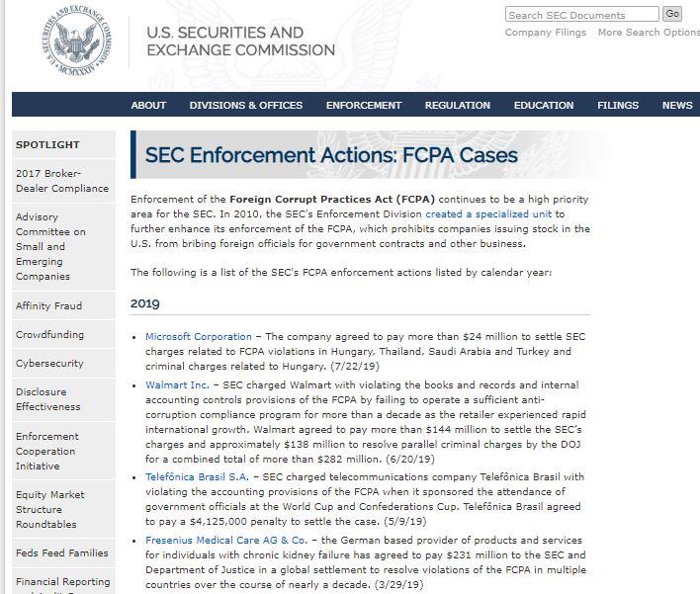Select Cybersecurity in the Spotlight sidebar

coord(49,364)
